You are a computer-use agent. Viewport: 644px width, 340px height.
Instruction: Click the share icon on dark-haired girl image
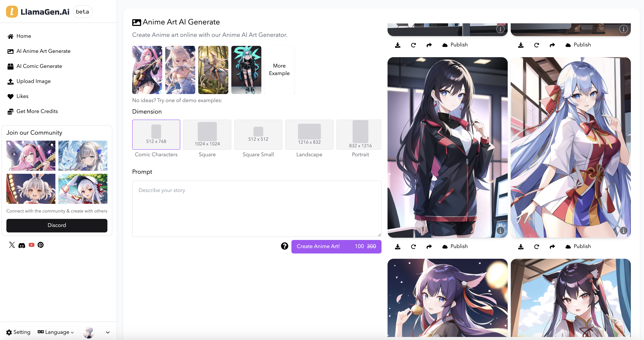[x=428, y=246]
